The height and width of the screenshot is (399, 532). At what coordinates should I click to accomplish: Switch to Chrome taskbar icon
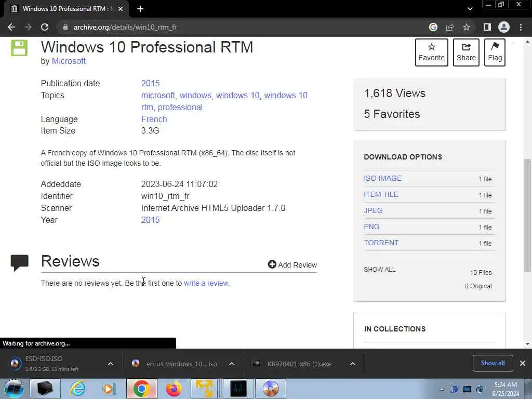coord(142,389)
